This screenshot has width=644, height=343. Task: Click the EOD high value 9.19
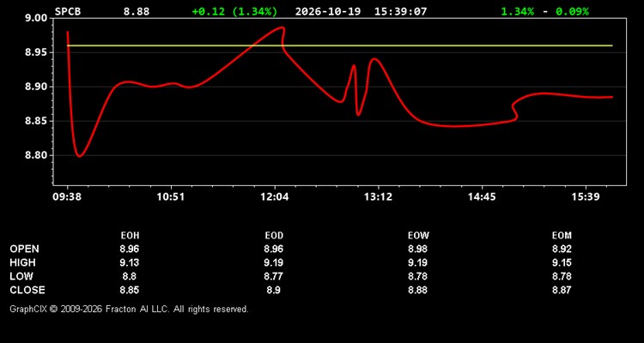(274, 262)
